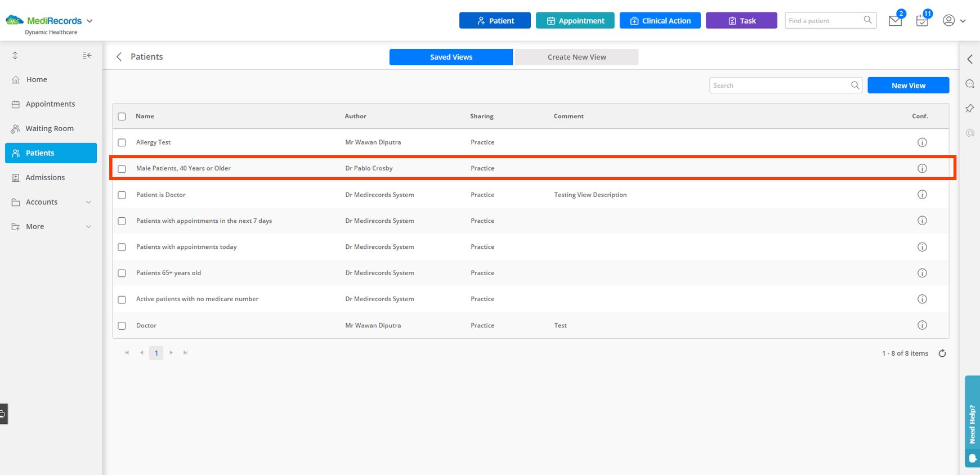Go to the next page of results
Viewport: 980px width, 475px height.
point(171,353)
